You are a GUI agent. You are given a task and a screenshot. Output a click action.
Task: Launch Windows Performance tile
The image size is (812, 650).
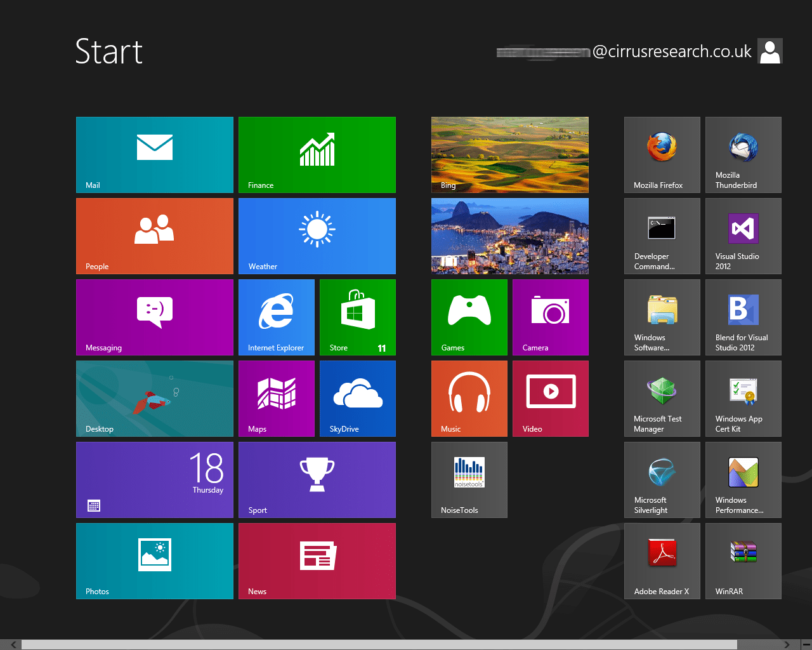743,480
